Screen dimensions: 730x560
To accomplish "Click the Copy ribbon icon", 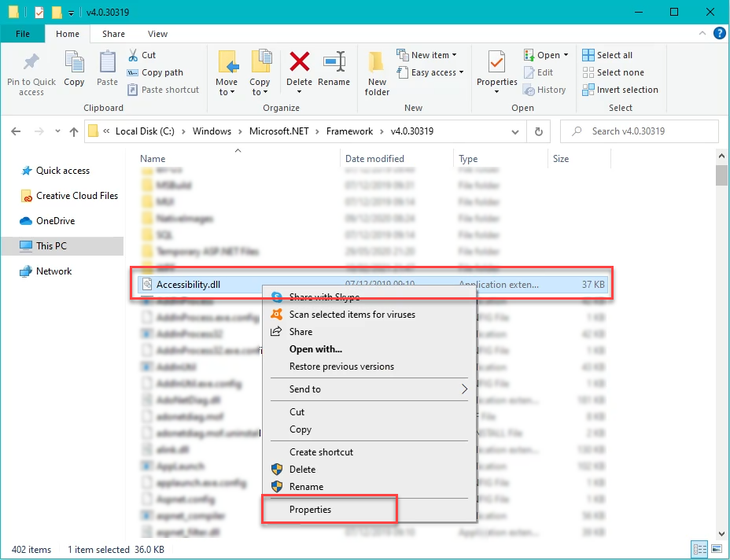I will 74,69.
